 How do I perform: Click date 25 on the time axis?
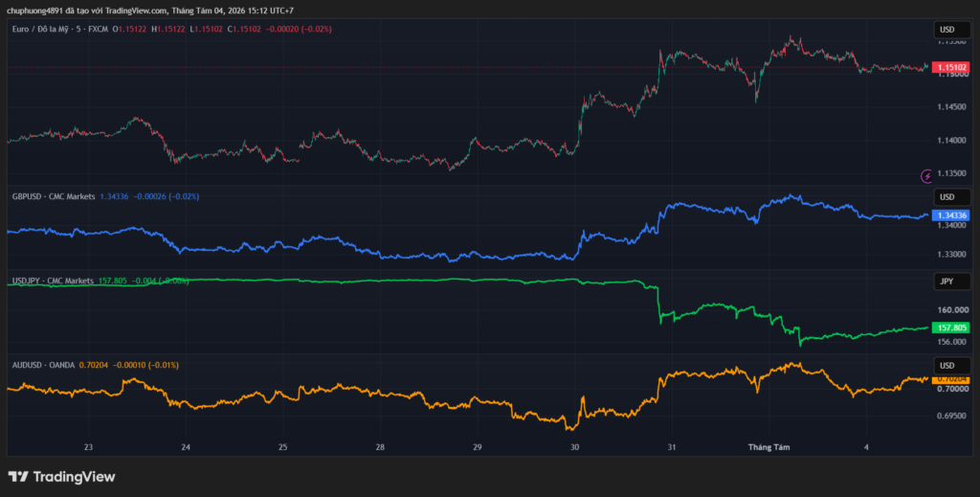[x=282, y=447]
